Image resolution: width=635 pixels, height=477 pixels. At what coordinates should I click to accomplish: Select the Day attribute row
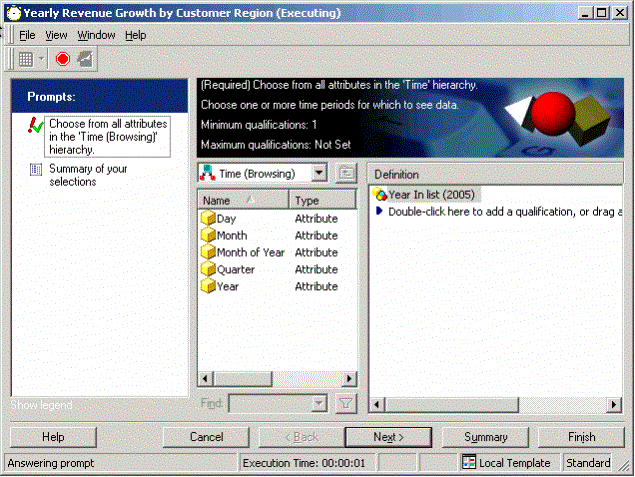click(x=277, y=219)
